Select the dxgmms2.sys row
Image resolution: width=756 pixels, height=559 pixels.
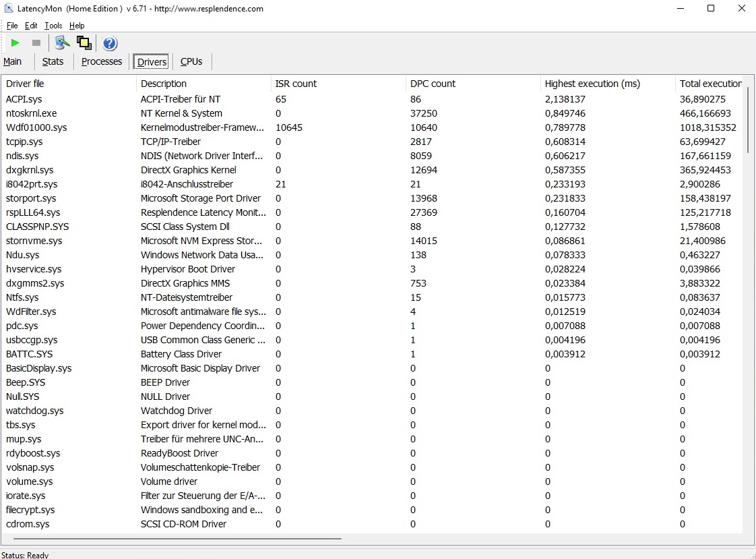point(372,283)
